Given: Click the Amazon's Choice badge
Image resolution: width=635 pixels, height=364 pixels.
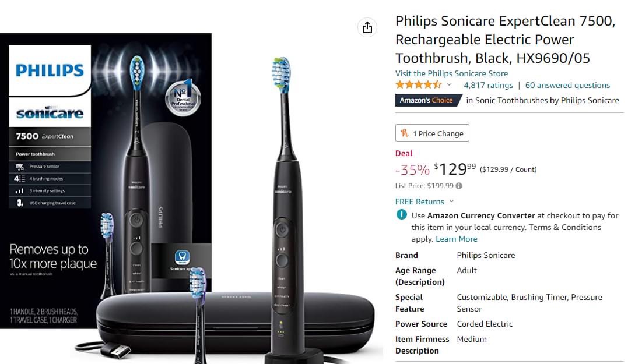Looking at the screenshot, I should [428, 100].
